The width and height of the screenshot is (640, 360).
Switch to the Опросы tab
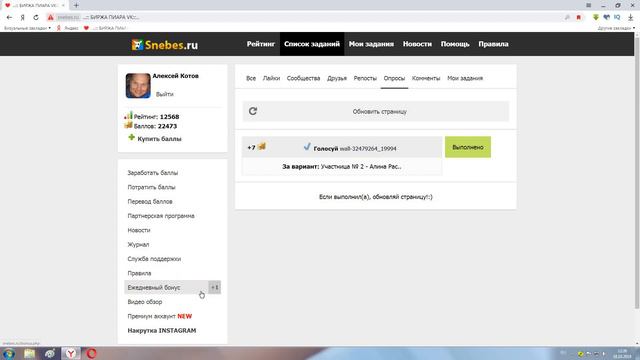point(394,78)
